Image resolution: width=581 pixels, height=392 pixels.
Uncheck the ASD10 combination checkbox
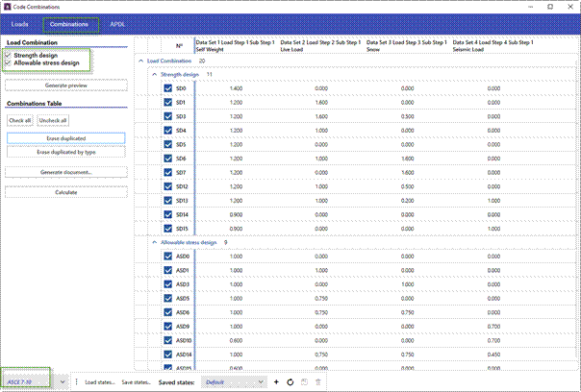point(167,340)
